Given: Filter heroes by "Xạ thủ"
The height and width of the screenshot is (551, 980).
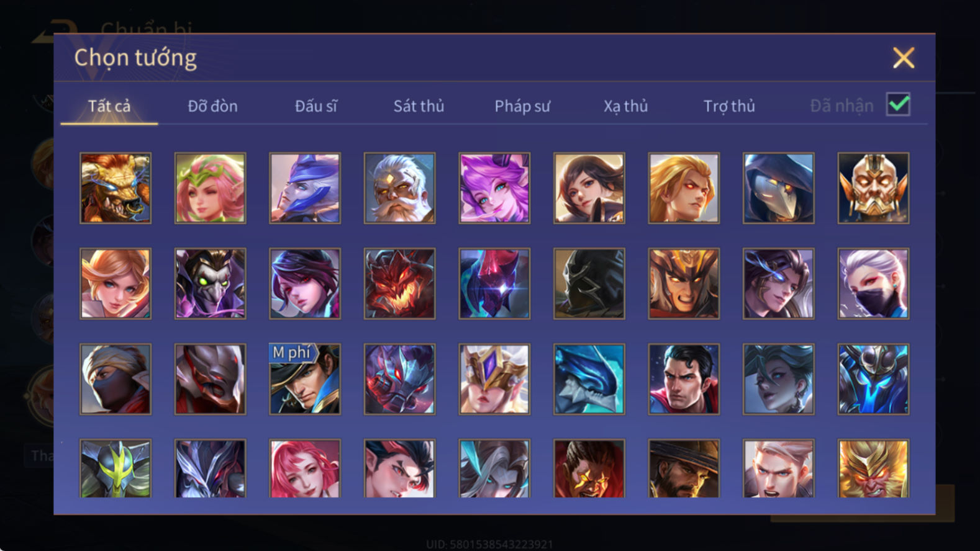Looking at the screenshot, I should (x=625, y=106).
